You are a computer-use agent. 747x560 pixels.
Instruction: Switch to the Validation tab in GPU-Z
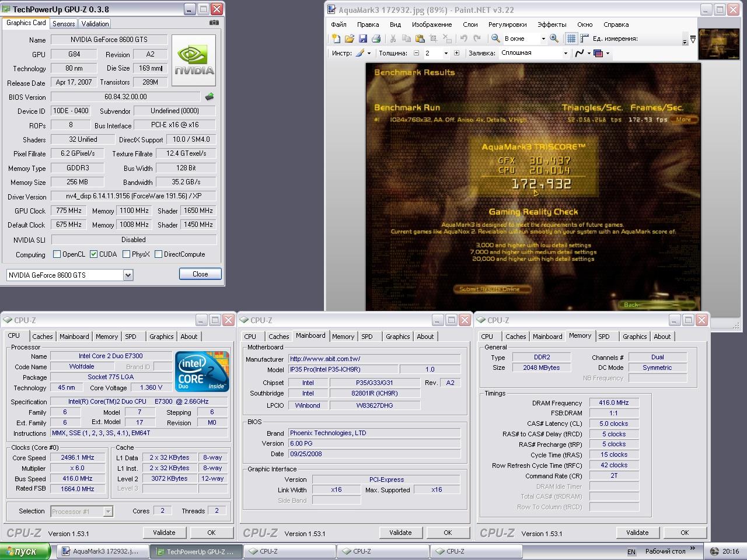pos(95,24)
